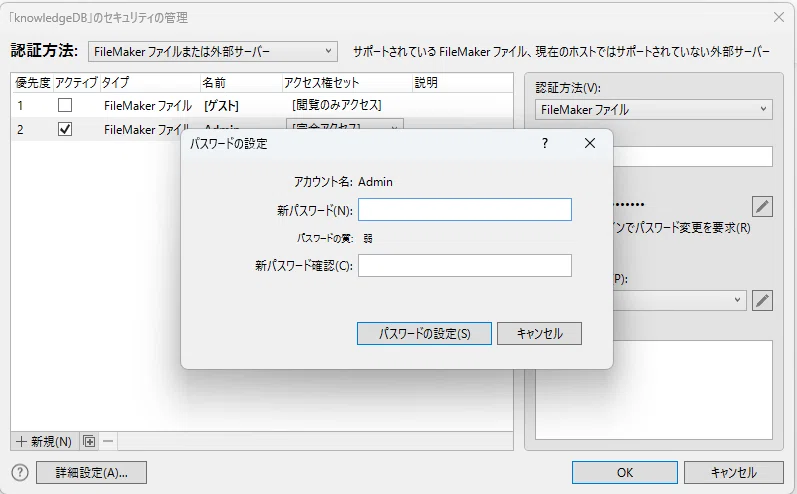Cancel the password settings dialog
The width and height of the screenshot is (797, 494).
(539, 333)
